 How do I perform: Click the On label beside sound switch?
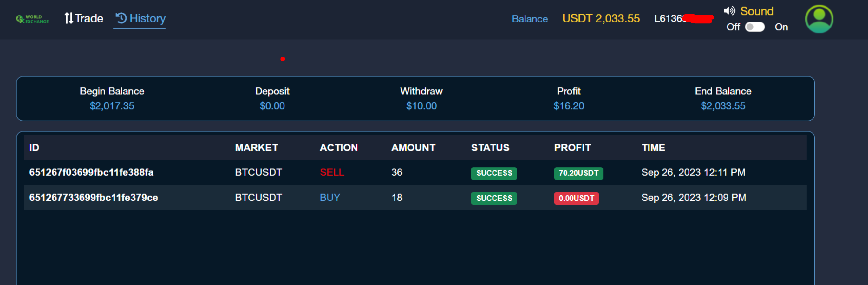click(x=781, y=27)
